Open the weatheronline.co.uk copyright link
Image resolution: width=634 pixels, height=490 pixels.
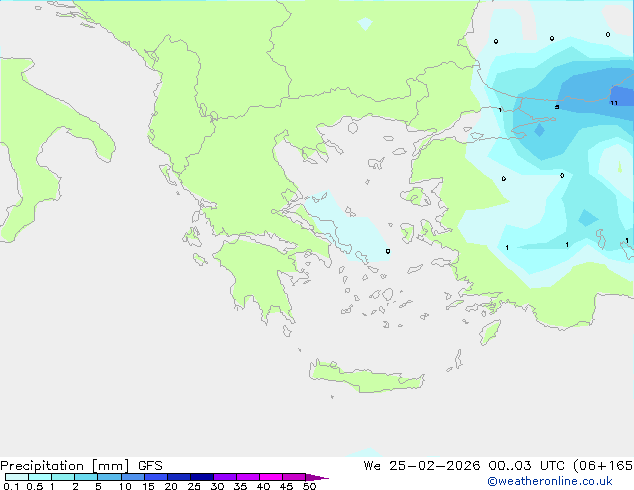550,481
